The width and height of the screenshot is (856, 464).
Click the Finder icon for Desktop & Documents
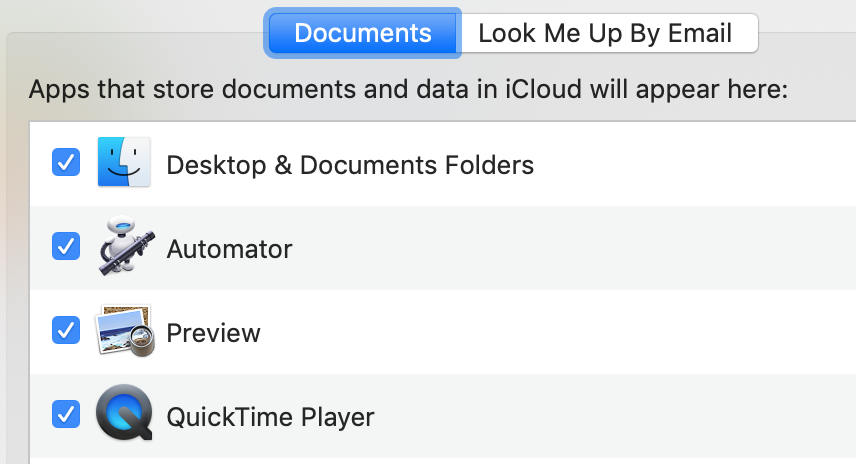pyautogui.click(x=124, y=163)
